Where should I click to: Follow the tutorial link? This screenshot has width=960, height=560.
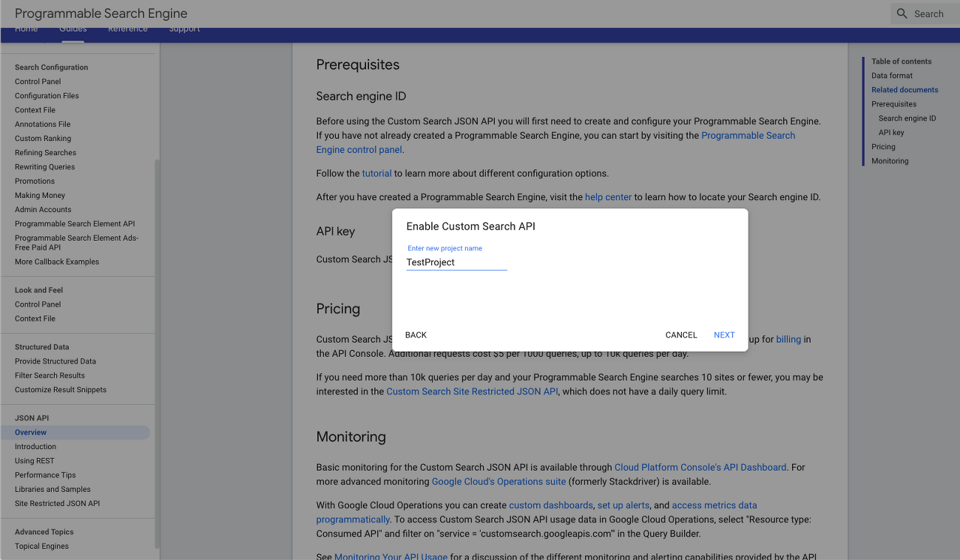[x=376, y=173]
